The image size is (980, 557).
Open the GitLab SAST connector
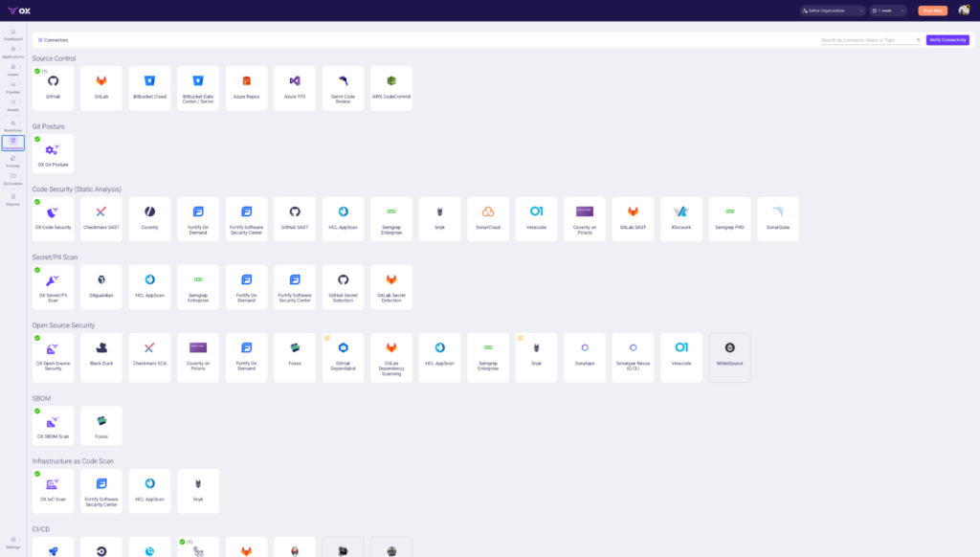point(634,219)
